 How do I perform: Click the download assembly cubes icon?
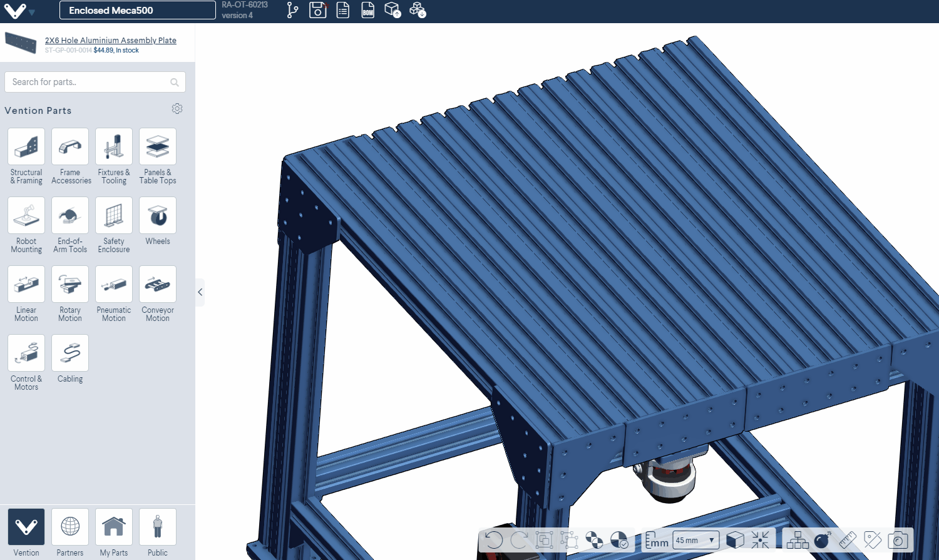(x=418, y=10)
